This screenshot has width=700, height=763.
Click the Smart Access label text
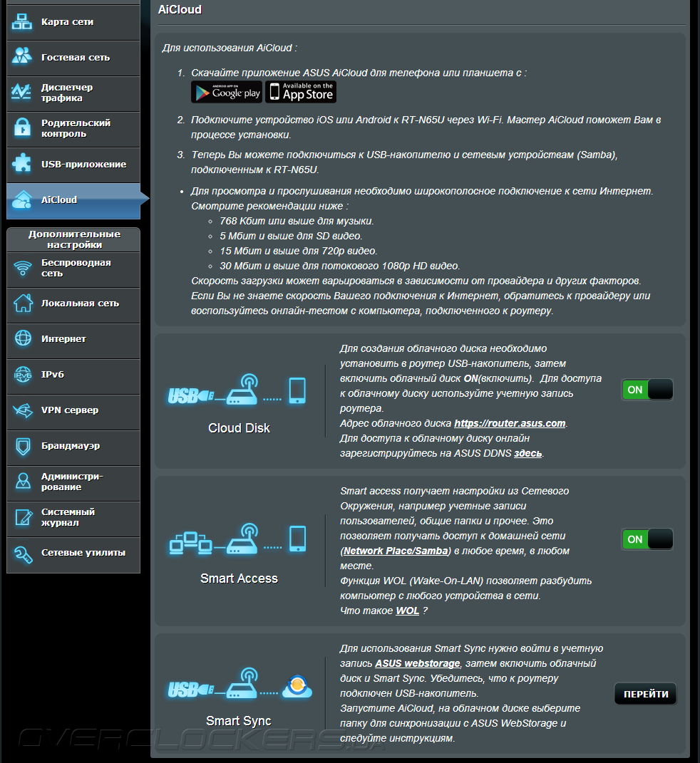click(239, 578)
